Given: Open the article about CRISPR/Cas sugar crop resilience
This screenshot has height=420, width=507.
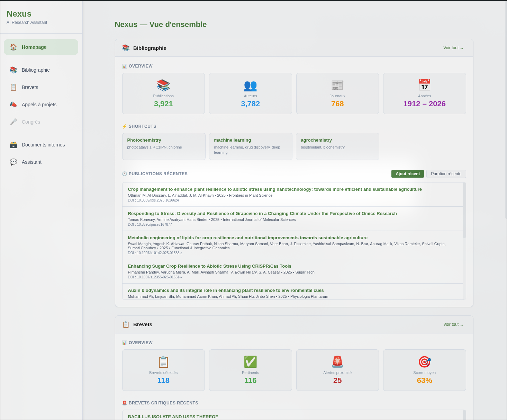Looking at the screenshot, I should (209, 266).
